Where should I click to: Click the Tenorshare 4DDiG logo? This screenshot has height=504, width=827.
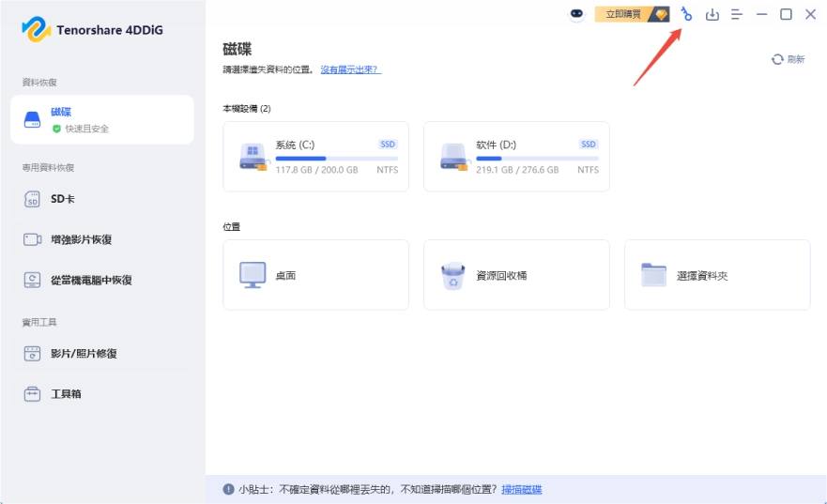92,29
